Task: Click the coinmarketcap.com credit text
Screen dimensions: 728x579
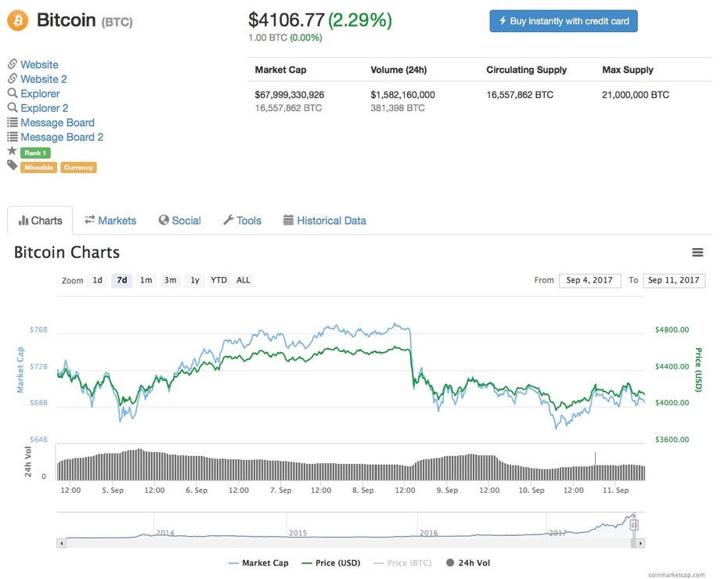Action: click(676, 575)
